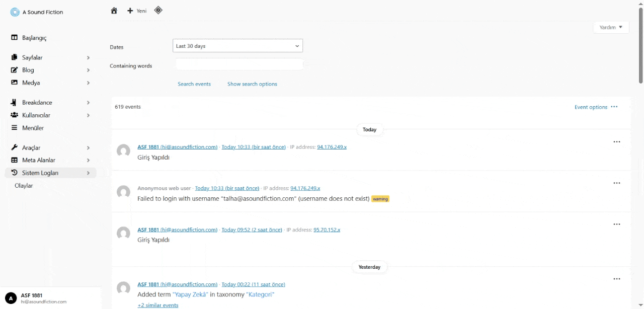Click the +2 similar events link
The width and height of the screenshot is (644, 309).
coord(158,305)
